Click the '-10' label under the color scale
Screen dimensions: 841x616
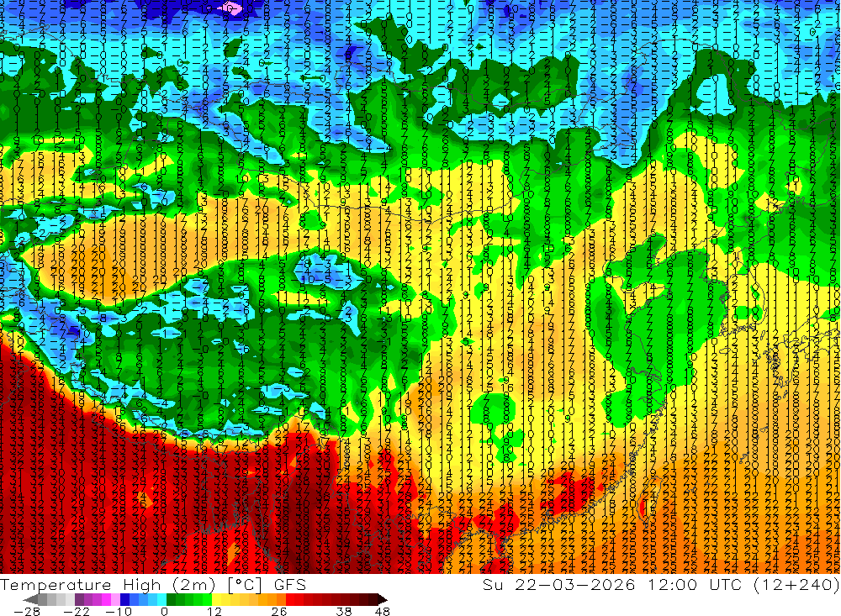[x=119, y=611]
